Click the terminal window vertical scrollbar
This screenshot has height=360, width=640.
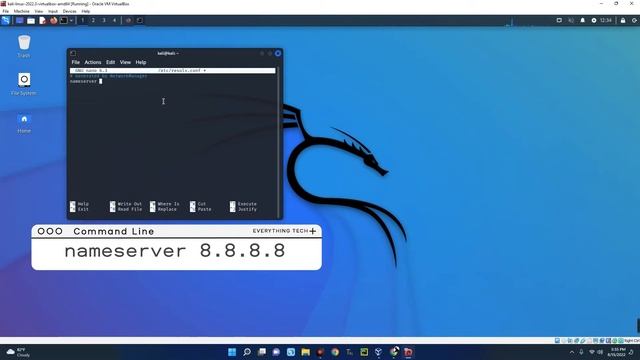[278, 143]
